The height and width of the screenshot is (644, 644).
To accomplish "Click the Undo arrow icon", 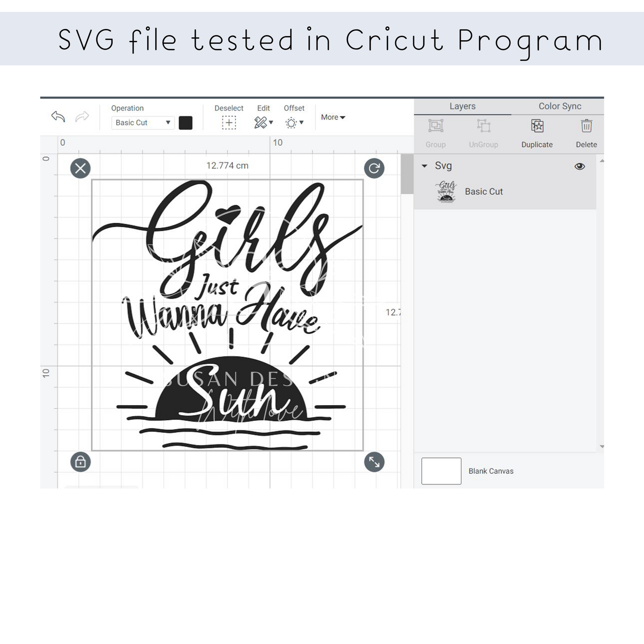I will (58, 117).
